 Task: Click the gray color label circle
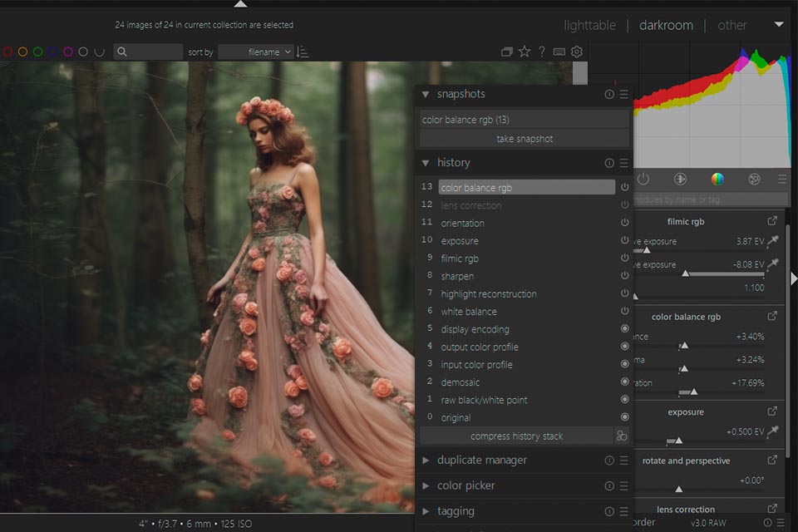(83, 52)
